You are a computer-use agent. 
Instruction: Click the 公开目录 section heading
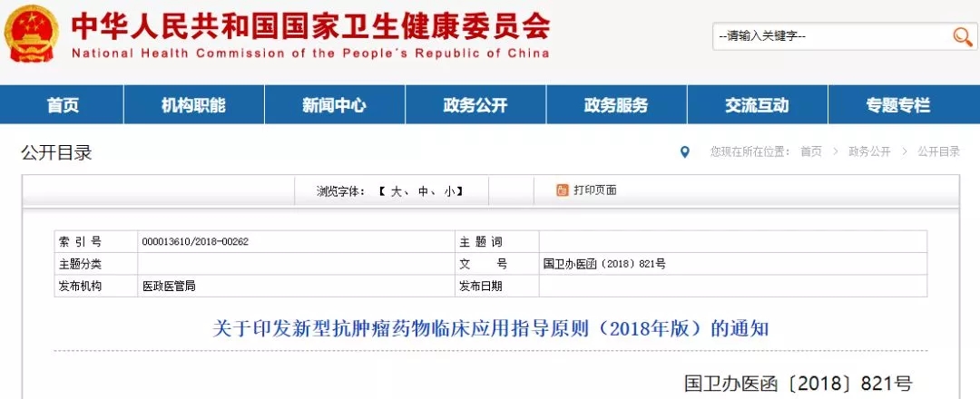point(57,152)
